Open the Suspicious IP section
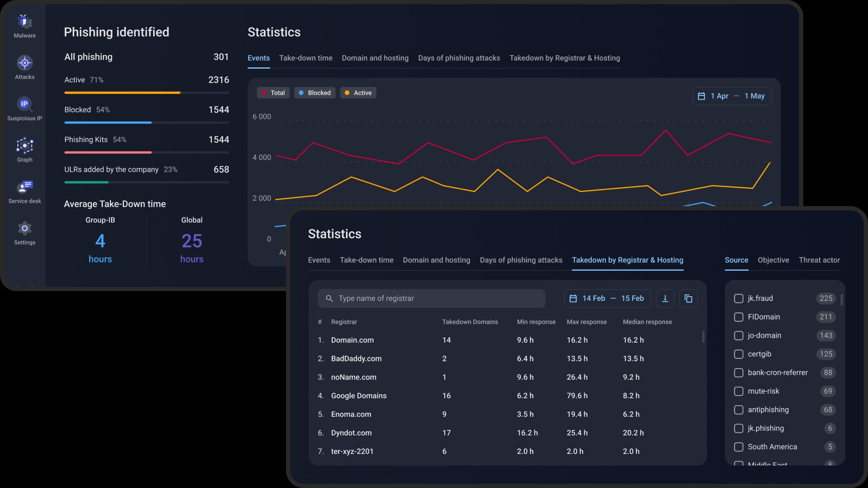The image size is (868, 488). click(24, 104)
